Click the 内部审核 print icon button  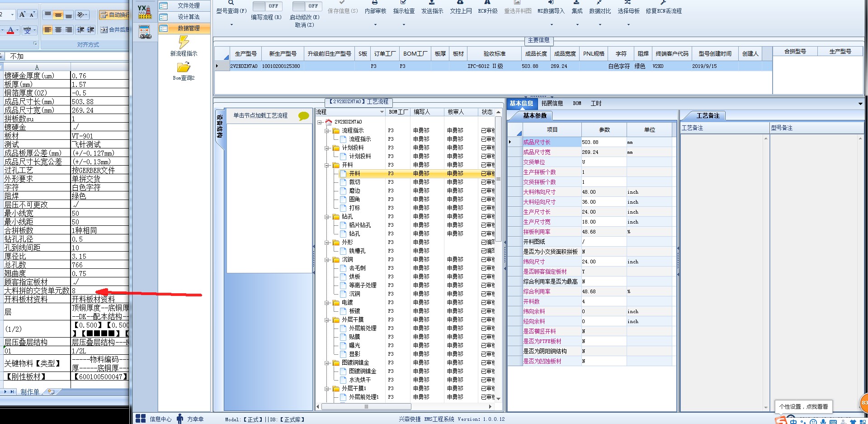(x=375, y=8)
